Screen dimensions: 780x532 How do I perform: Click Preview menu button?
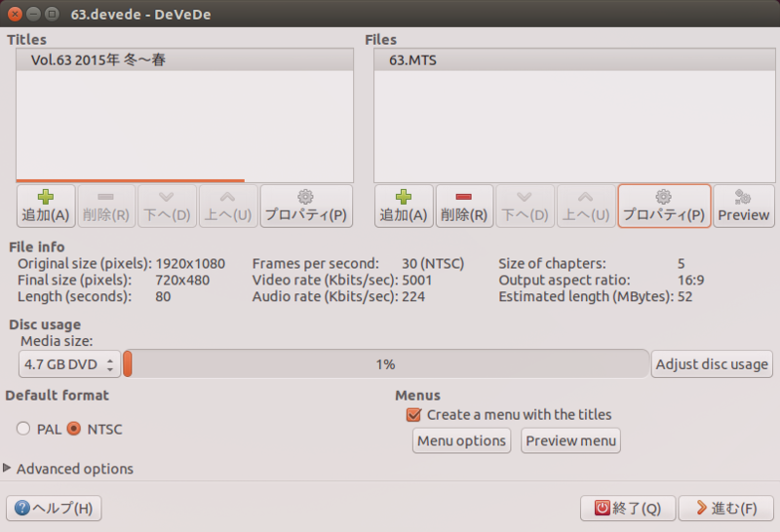pyautogui.click(x=570, y=440)
